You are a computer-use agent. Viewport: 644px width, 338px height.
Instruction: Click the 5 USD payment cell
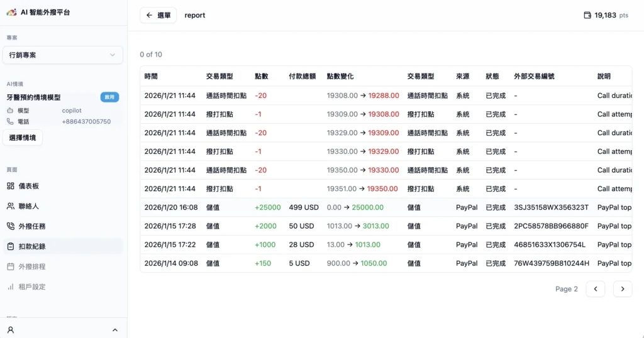pyautogui.click(x=299, y=263)
